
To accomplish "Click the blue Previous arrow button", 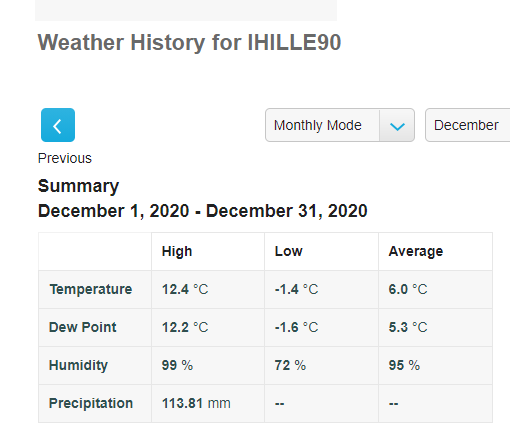I will (58, 125).
